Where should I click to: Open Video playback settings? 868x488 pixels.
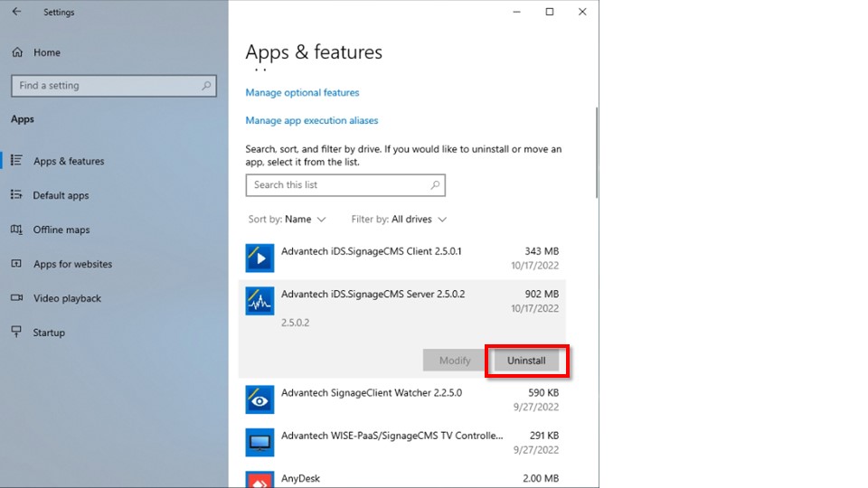(67, 298)
